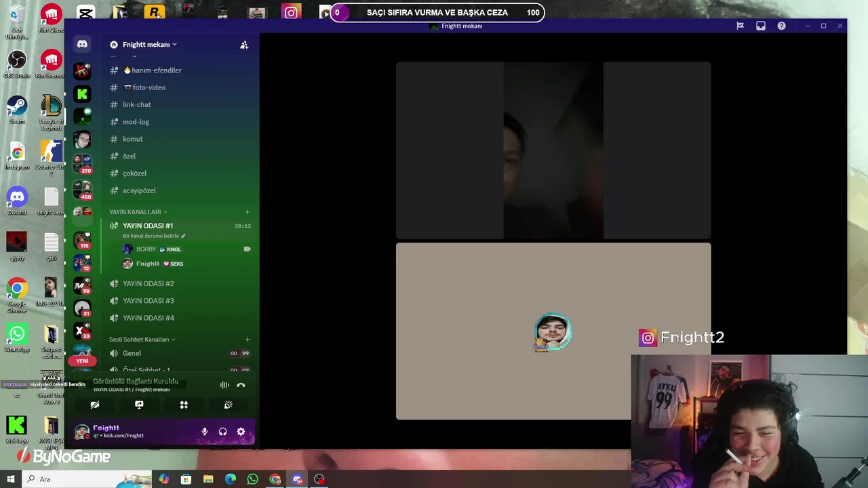The height and width of the screenshot is (488, 868).
Task: Open Steam desktop shortcut
Action: coord(17,110)
